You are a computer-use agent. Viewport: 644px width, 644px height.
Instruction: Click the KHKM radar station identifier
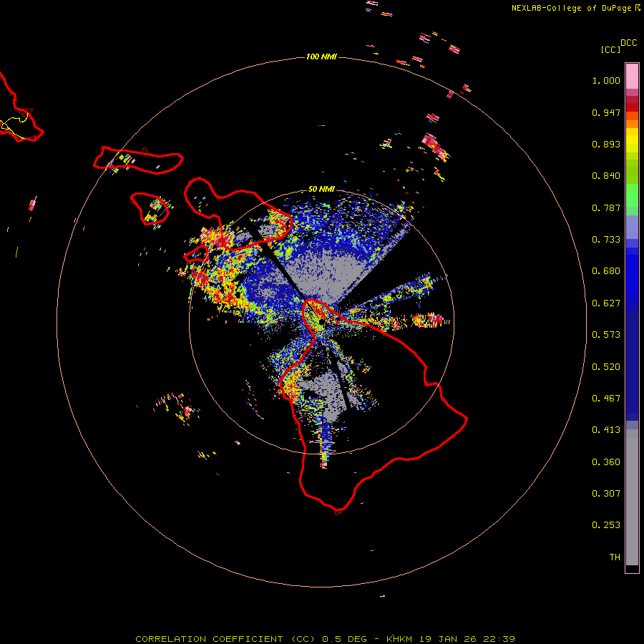399,639
